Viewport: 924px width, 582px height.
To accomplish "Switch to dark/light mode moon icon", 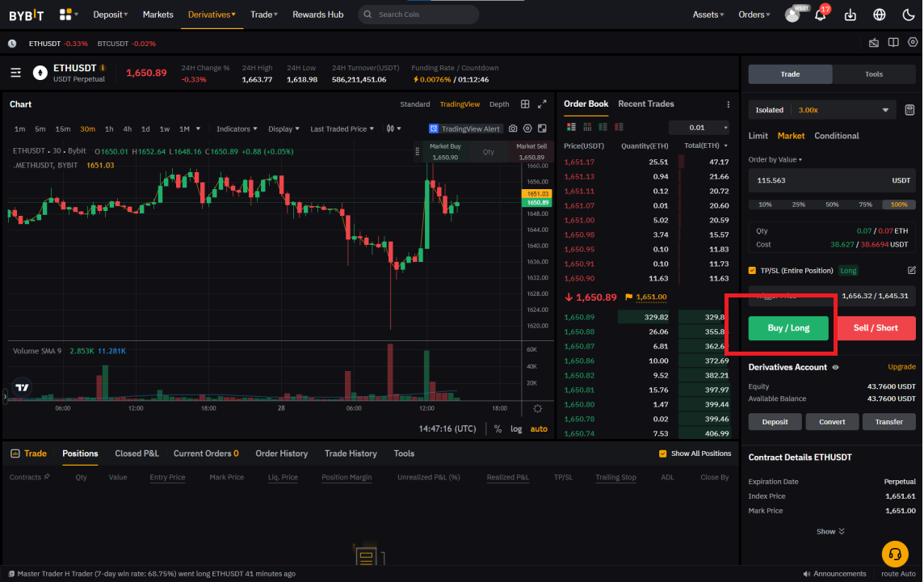I will 908,15.
